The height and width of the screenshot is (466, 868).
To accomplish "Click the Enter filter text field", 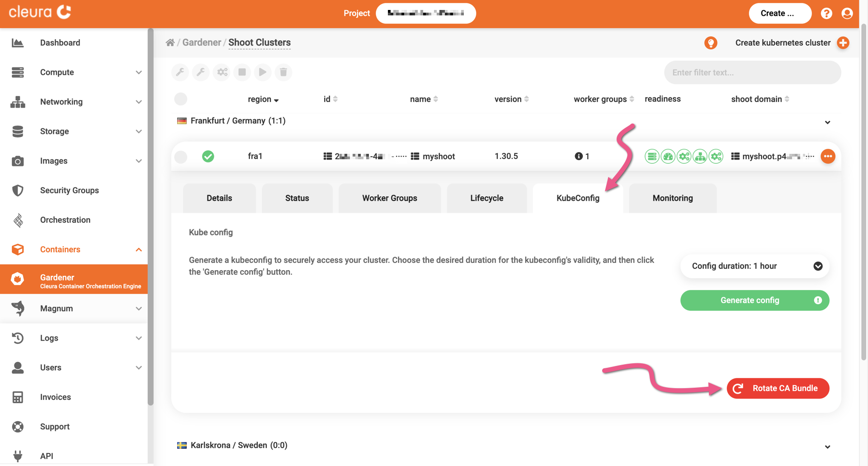I will [752, 72].
